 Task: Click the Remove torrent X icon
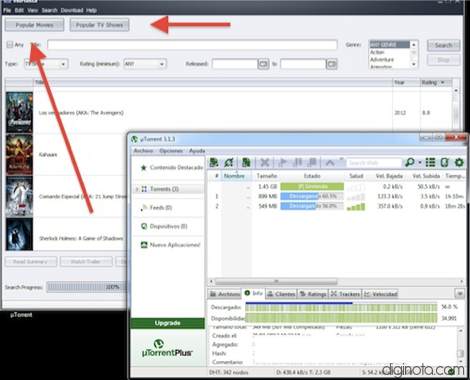(x=265, y=163)
